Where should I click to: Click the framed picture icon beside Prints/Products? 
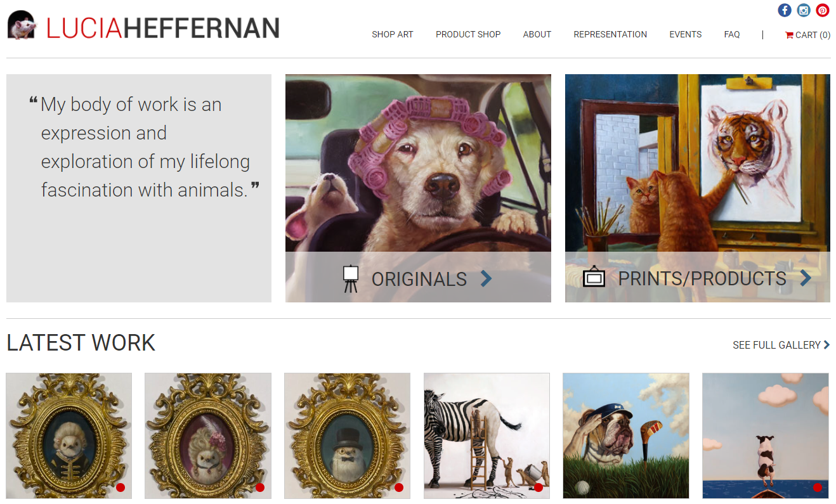click(x=594, y=278)
